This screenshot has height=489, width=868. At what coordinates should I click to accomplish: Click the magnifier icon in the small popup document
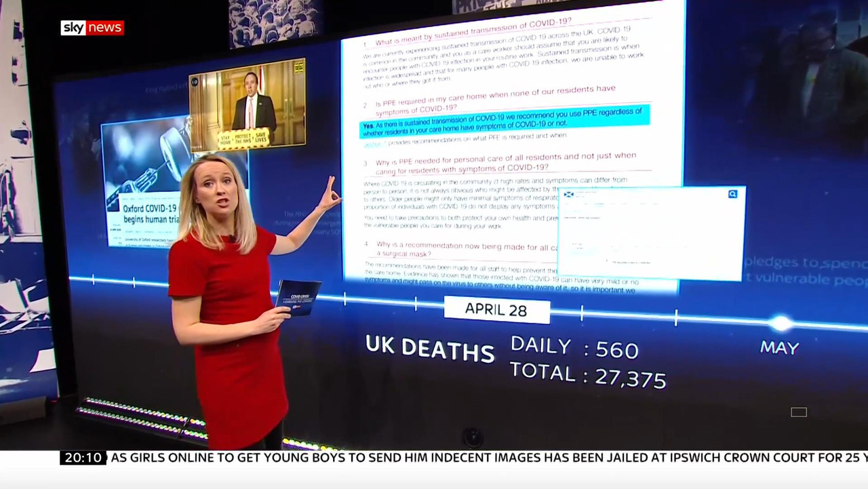(732, 194)
